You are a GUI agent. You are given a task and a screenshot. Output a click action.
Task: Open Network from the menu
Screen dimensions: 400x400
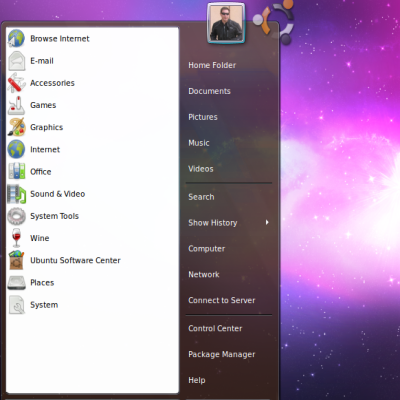[204, 274]
